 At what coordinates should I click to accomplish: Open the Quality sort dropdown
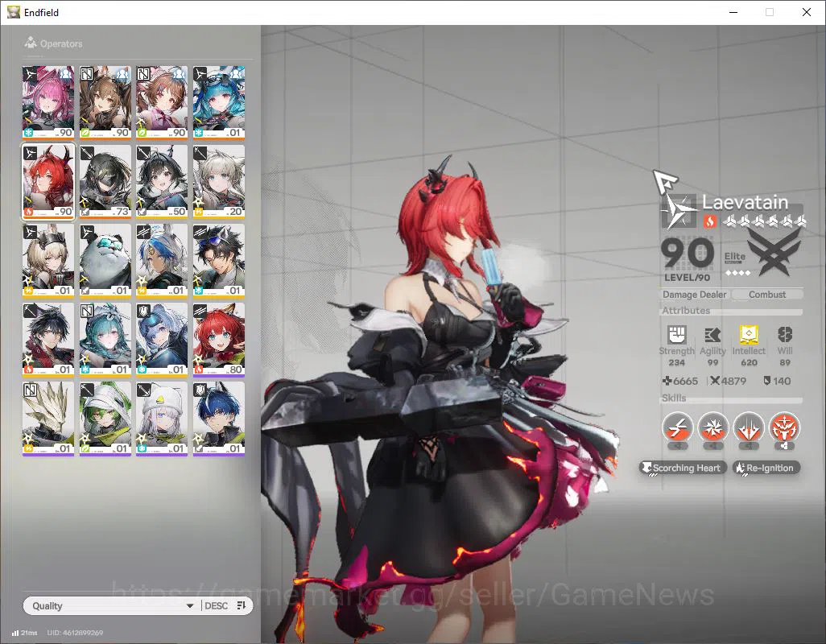112,605
